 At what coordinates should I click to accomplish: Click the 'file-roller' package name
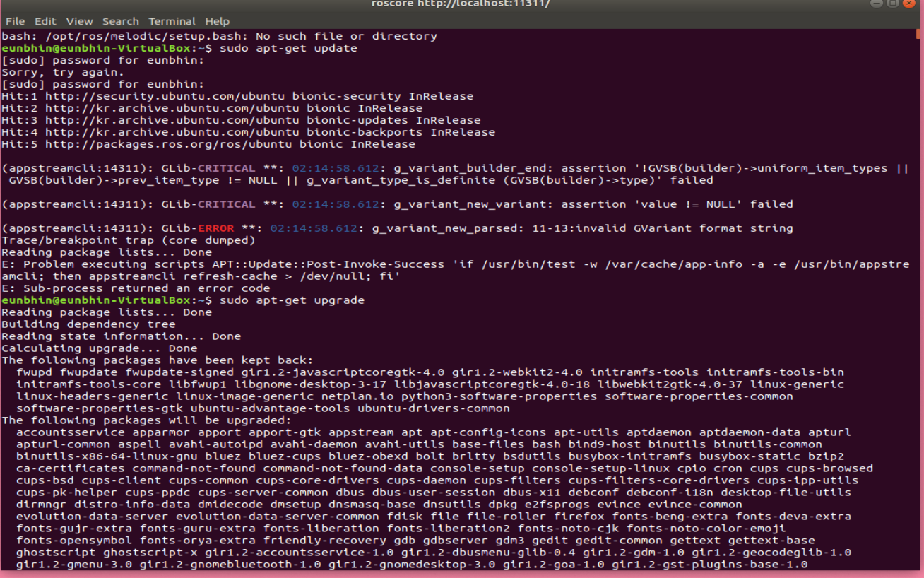click(505, 517)
